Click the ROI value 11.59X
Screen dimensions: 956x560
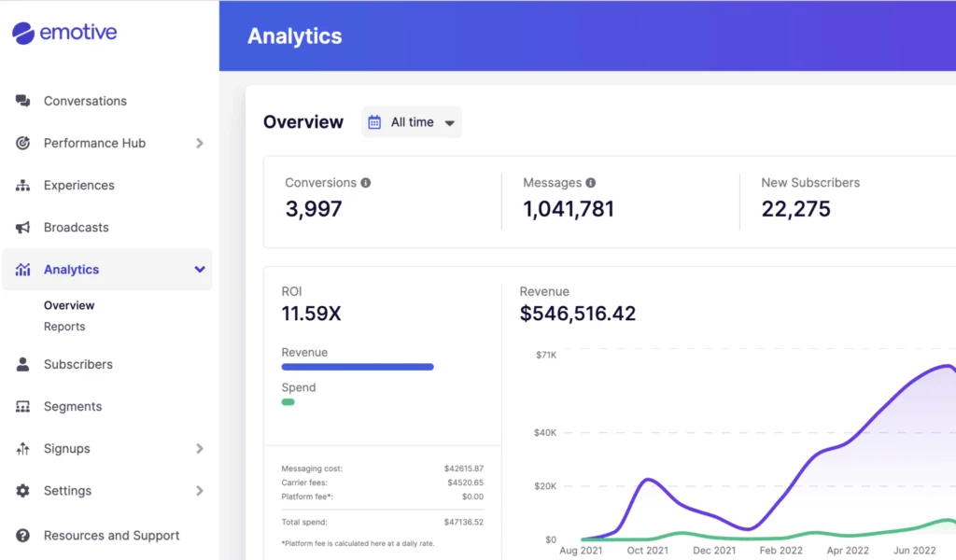311,314
